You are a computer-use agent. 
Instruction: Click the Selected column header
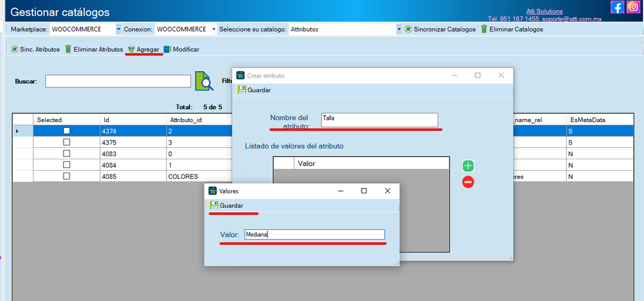click(66, 120)
